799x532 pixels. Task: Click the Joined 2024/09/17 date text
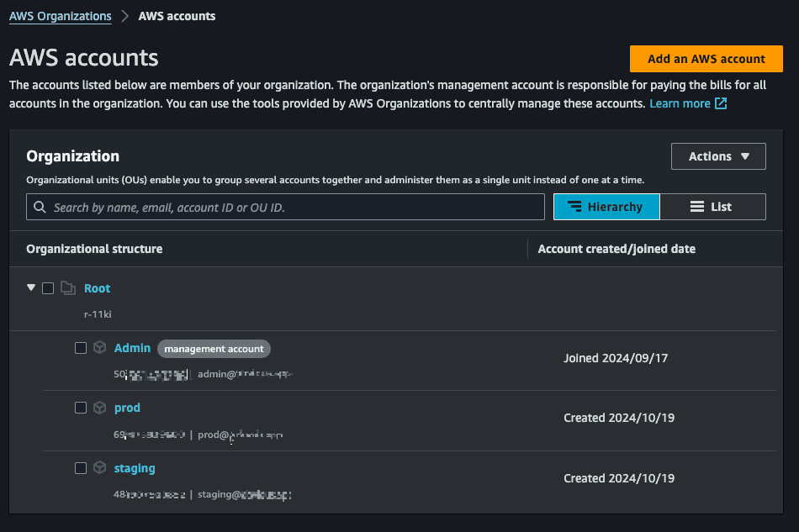pyautogui.click(x=616, y=358)
